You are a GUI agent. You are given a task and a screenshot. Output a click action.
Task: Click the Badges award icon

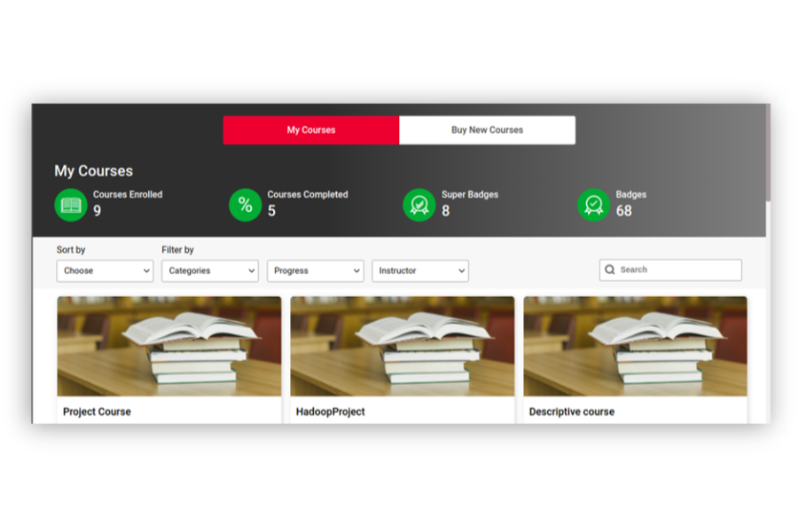(593, 205)
